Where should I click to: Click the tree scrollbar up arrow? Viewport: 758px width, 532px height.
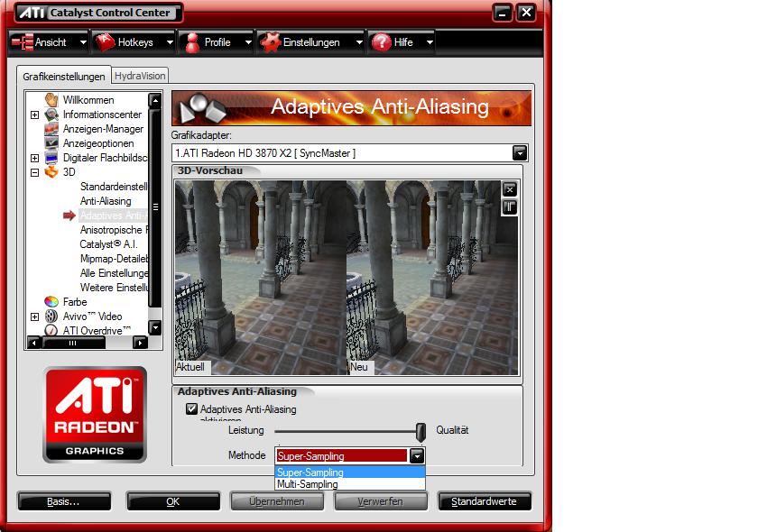154,100
